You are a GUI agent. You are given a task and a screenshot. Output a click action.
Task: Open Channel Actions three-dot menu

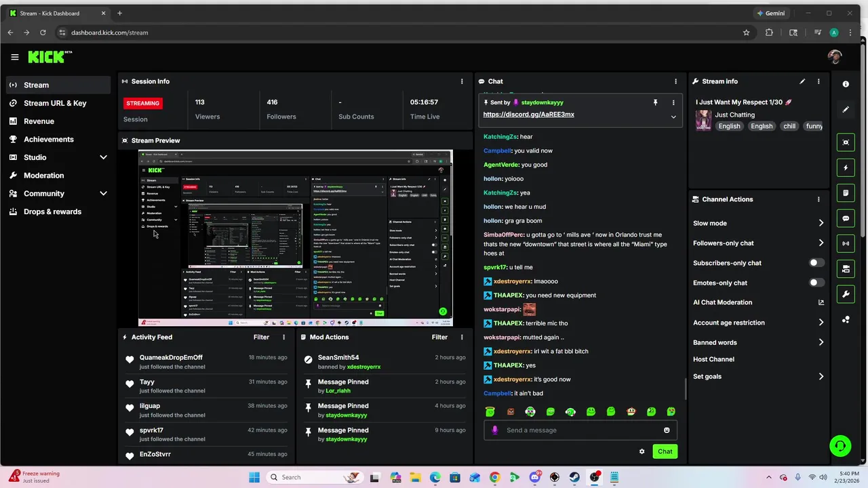818,199
